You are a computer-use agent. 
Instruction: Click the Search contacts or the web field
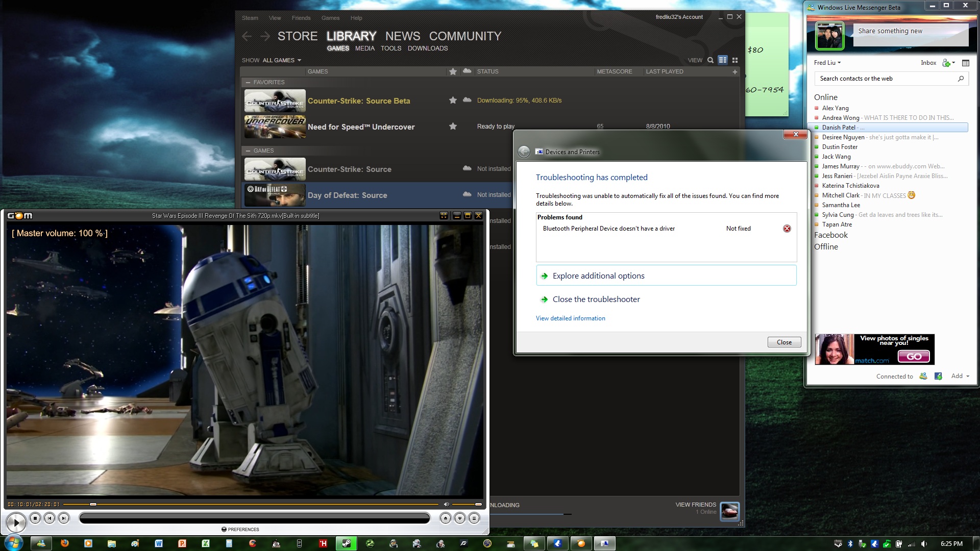click(891, 79)
